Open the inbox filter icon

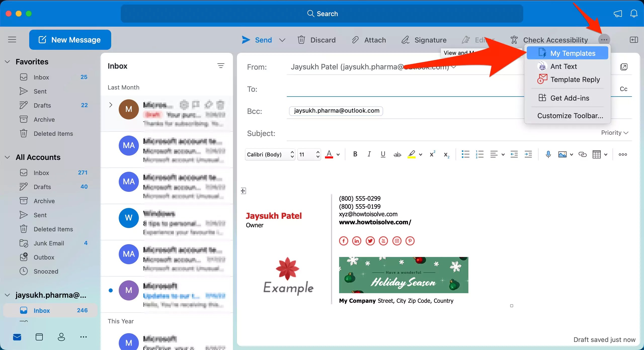coord(221,66)
